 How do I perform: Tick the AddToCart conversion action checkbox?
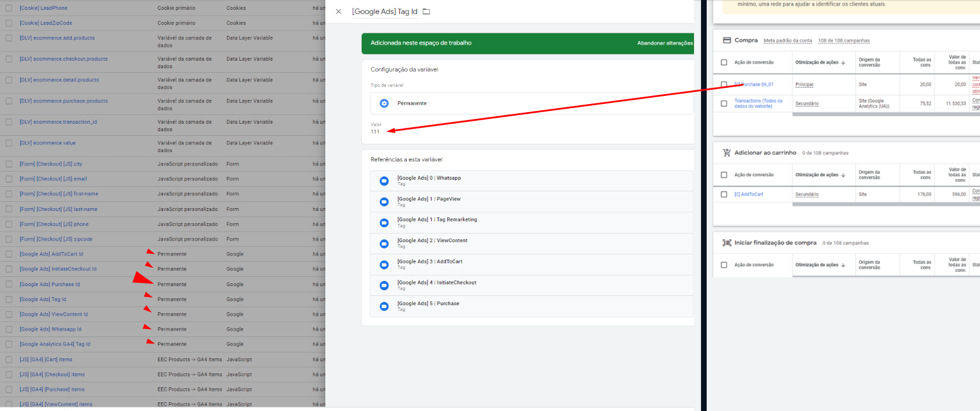tap(724, 194)
